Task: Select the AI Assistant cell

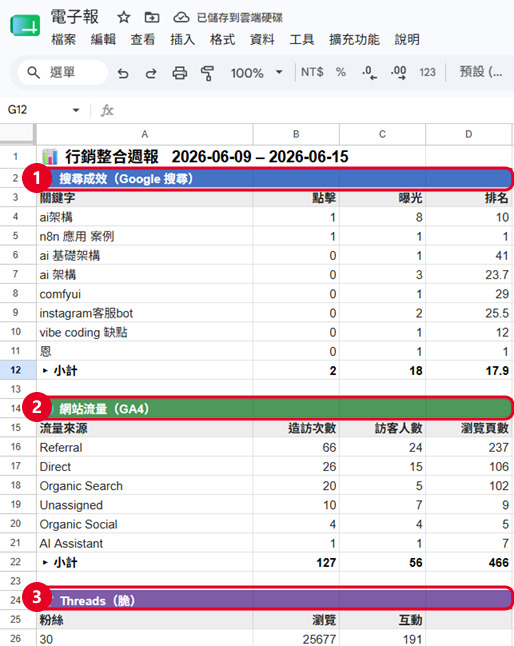Action: pyautogui.click(x=145, y=543)
